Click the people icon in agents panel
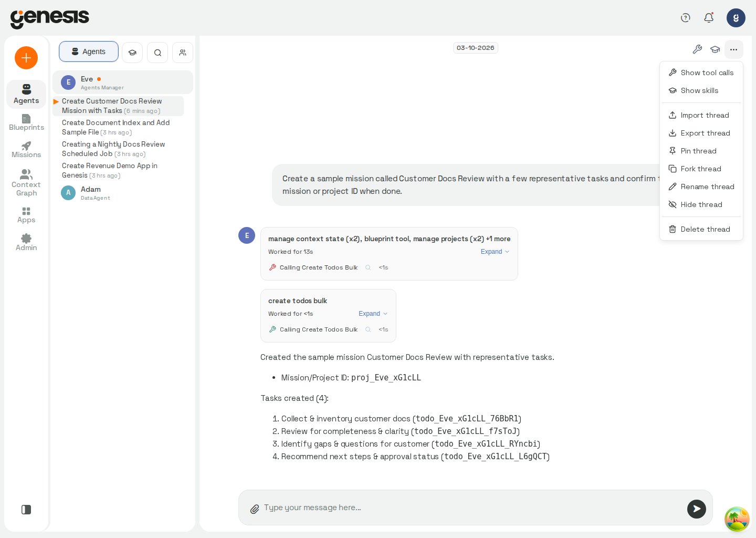The height and width of the screenshot is (538, 756). pyautogui.click(x=183, y=53)
